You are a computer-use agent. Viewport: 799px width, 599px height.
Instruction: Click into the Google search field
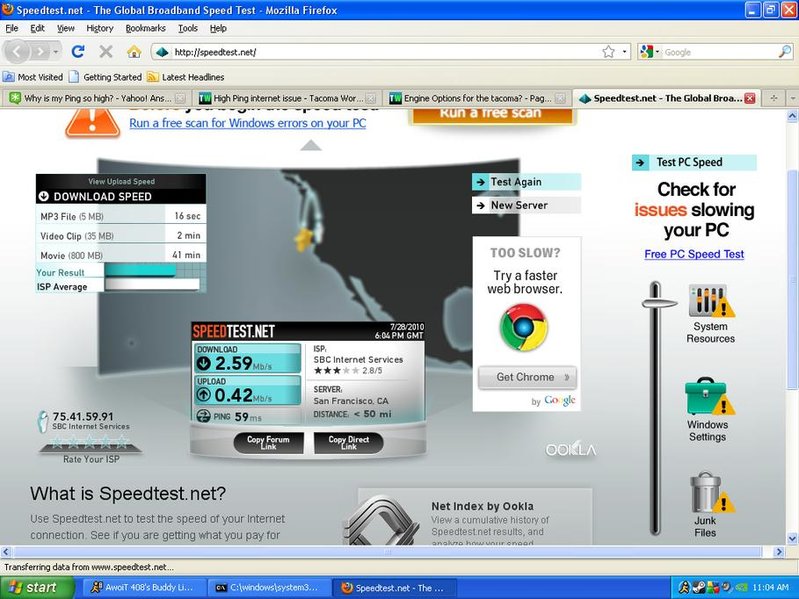[720, 52]
